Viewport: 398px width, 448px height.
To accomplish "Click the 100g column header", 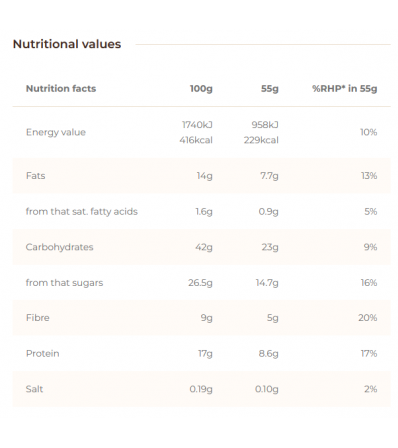I will (201, 89).
